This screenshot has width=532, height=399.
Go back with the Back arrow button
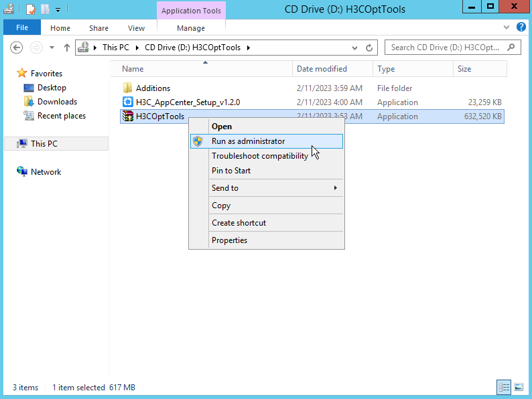[16, 48]
